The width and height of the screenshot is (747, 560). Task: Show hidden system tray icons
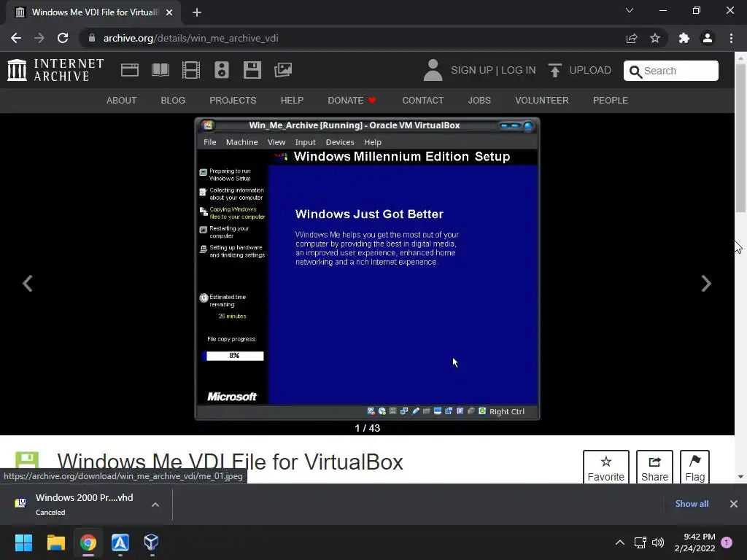coord(620,542)
